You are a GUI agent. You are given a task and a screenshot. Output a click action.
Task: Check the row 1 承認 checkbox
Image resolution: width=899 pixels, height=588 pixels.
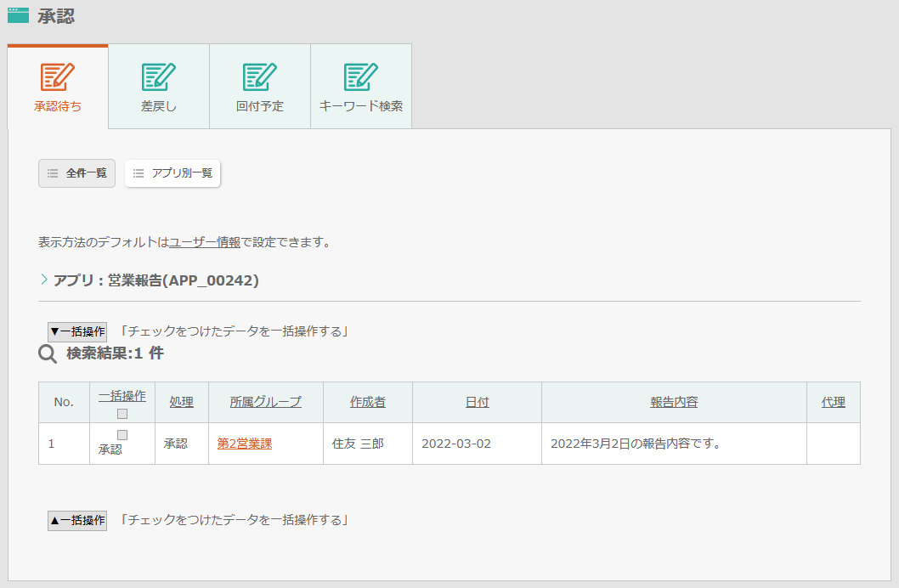click(x=122, y=435)
